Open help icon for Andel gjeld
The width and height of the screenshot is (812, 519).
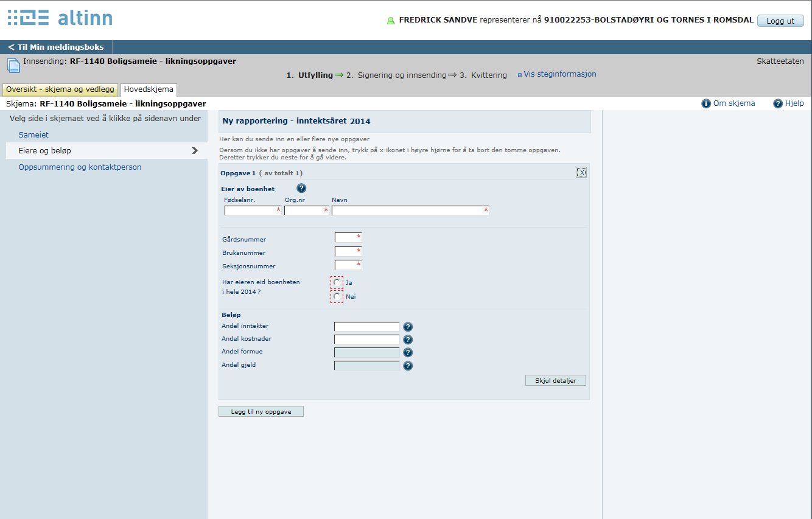tap(408, 366)
